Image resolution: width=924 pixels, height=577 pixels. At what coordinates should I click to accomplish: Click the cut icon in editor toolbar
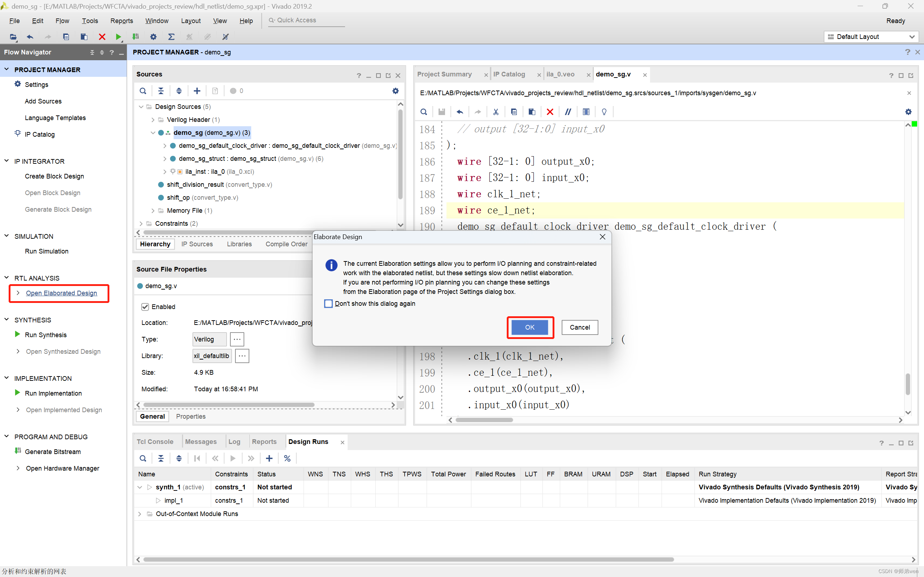pyautogui.click(x=496, y=112)
